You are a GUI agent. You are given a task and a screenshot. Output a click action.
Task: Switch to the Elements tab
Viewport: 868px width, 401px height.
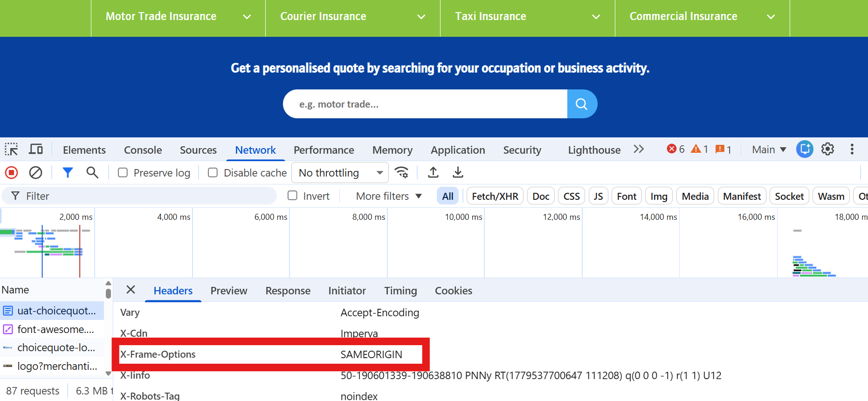(x=84, y=150)
